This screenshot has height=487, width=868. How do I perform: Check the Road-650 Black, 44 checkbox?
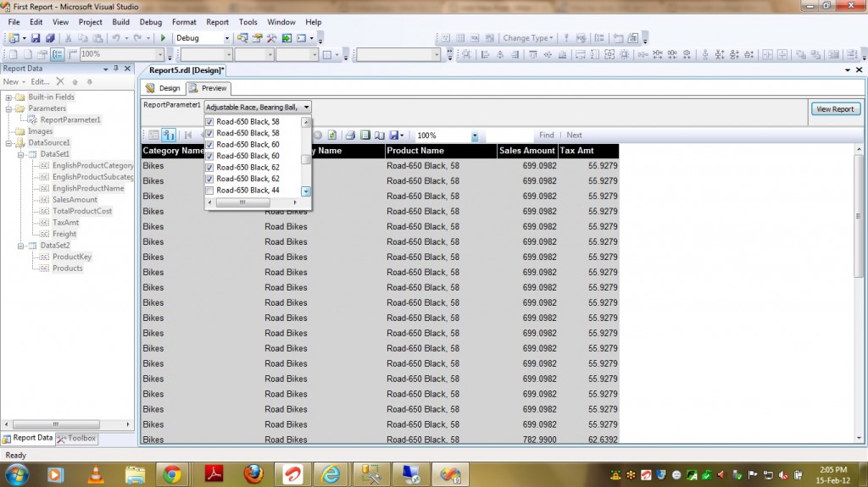coord(209,191)
